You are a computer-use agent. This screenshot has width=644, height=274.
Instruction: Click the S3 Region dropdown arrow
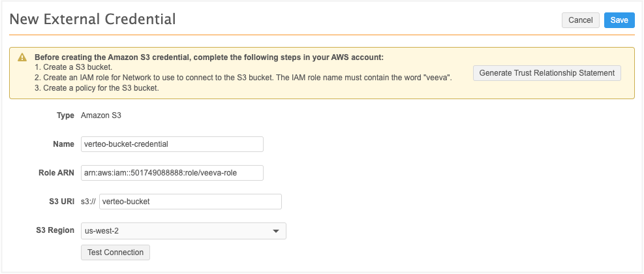point(276,231)
